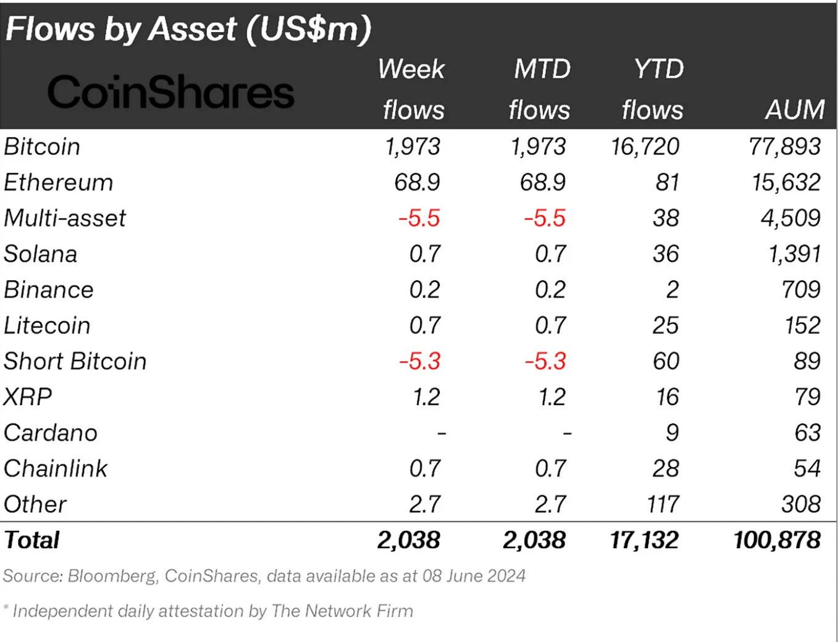This screenshot has height=642, width=840.
Task: Click the AUM column header
Action: click(x=794, y=110)
